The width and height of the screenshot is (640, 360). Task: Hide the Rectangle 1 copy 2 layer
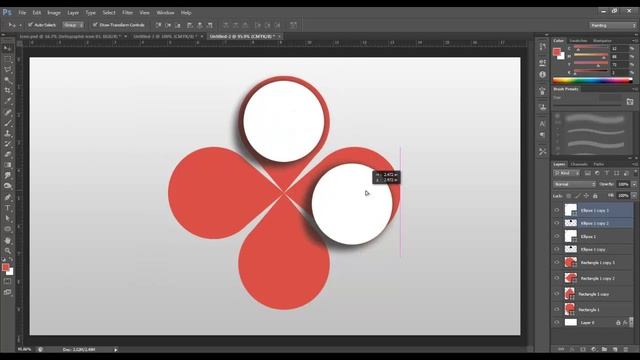[557, 278]
